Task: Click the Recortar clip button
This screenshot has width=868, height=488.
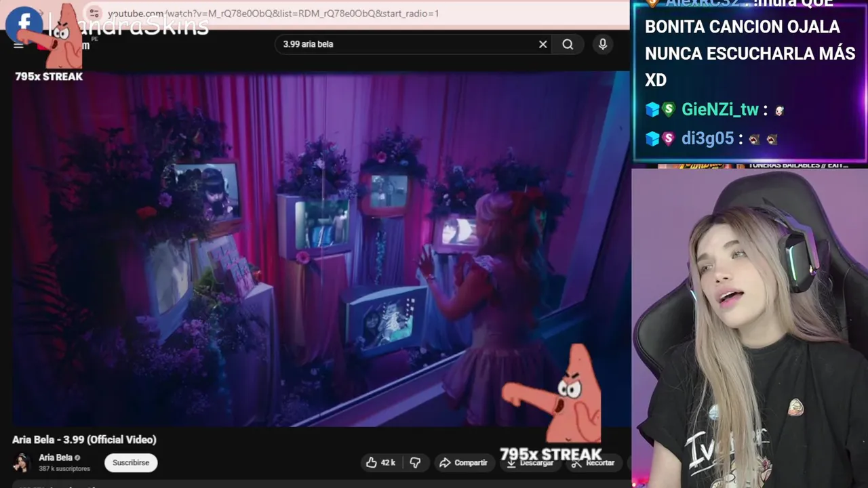Action: coord(593,463)
